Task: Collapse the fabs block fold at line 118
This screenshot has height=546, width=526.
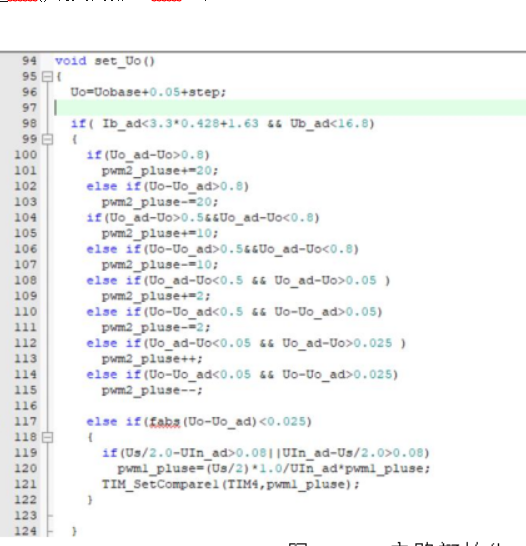Action: coord(47,437)
